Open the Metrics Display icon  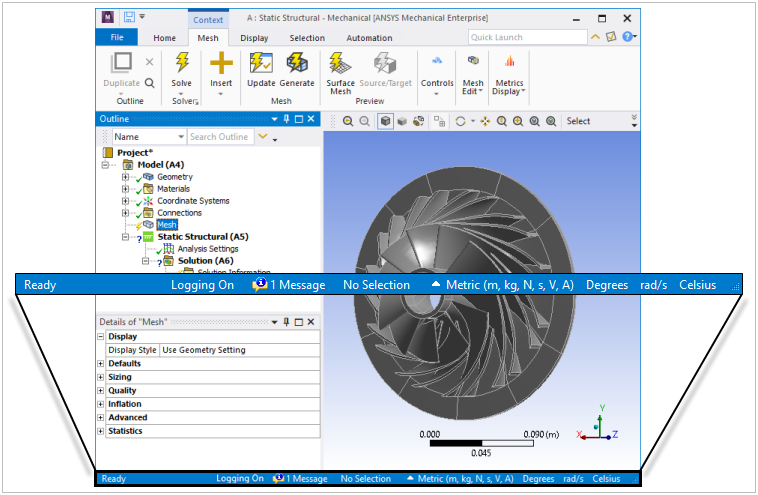(508, 63)
